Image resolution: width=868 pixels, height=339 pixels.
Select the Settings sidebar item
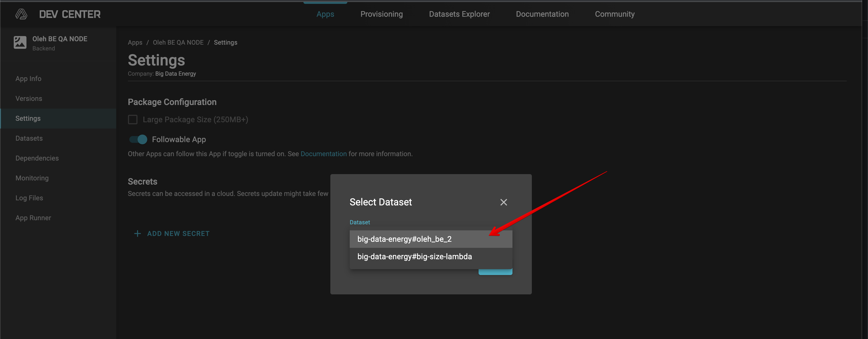[58, 118]
